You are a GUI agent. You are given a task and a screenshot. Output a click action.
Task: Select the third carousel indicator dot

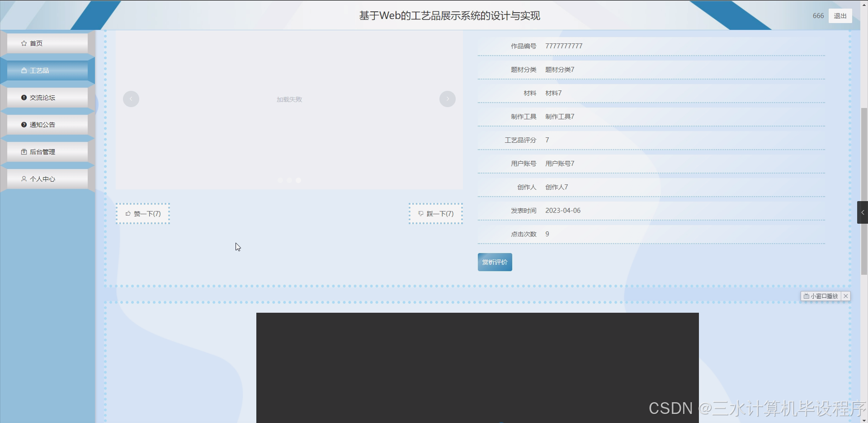[x=298, y=180]
